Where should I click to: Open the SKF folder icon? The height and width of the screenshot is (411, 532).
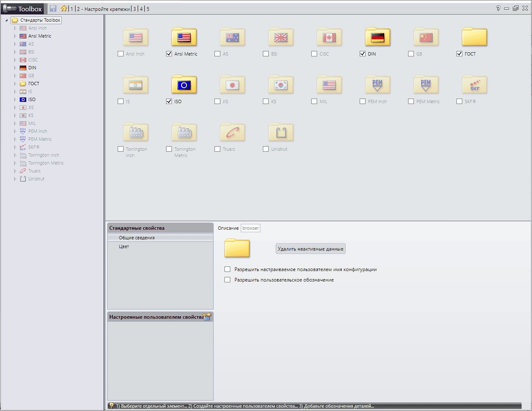point(474,85)
